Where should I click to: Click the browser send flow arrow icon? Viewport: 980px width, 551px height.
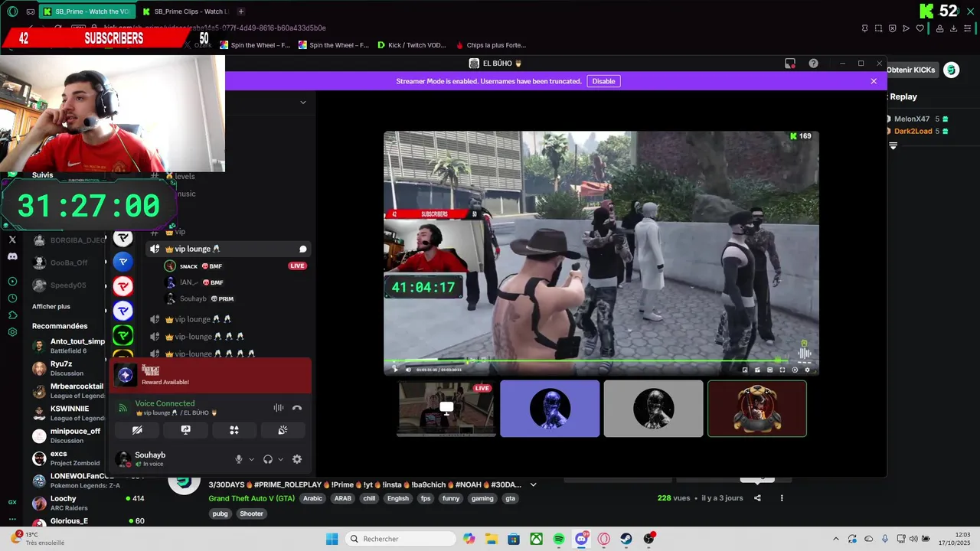click(x=906, y=28)
